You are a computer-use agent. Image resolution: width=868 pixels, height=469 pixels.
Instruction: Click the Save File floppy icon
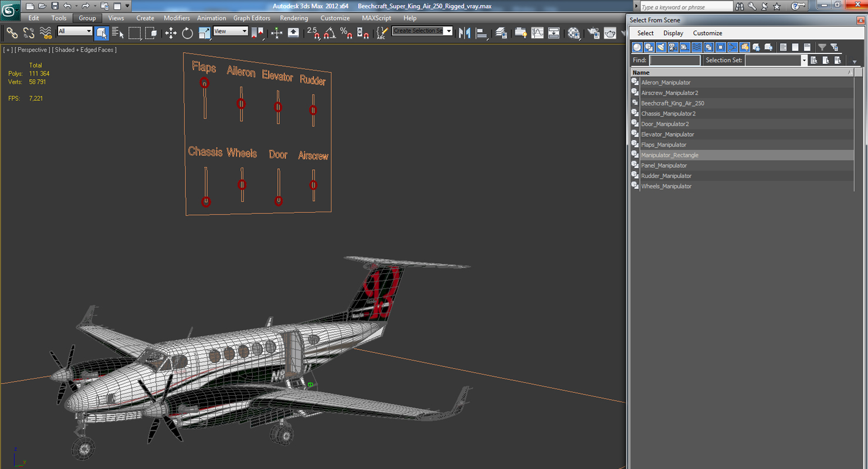tap(55, 6)
